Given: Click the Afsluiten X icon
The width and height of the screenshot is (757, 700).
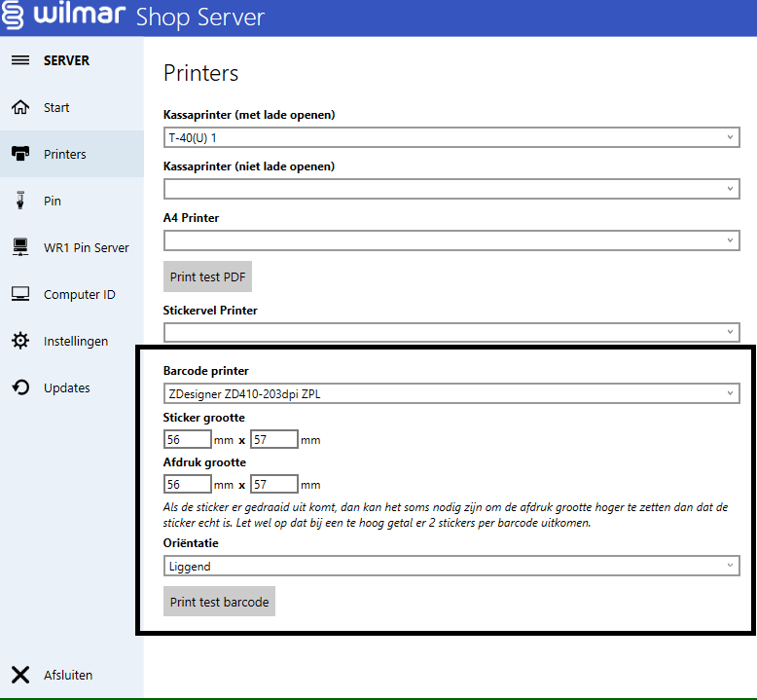Looking at the screenshot, I should pos(19,675).
